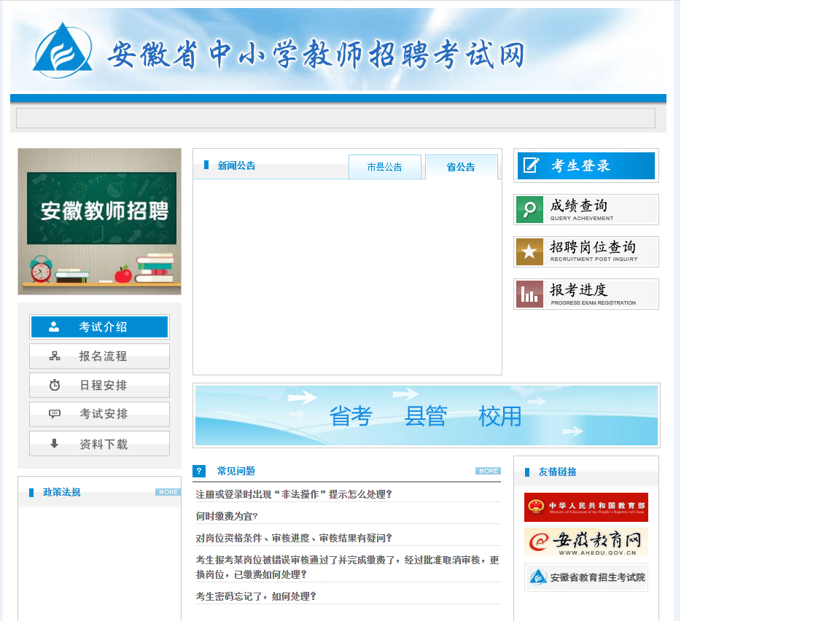Screen dimensions: 840x621
Task: Open MORE in the 政策法规 section
Action: pyautogui.click(x=168, y=492)
